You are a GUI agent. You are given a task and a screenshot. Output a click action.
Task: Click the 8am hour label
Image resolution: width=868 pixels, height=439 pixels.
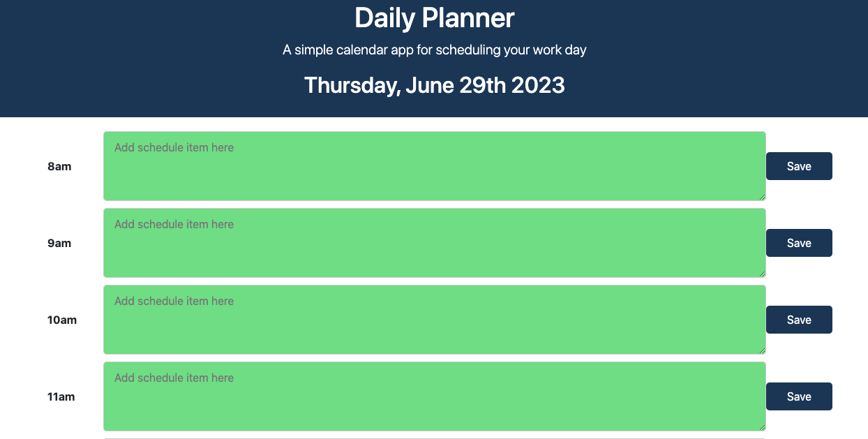pos(59,166)
